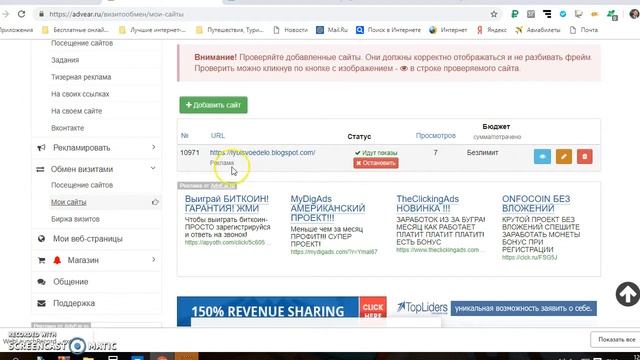Open the Mail.Ru bookmark
640x360 pixels.
332,30
